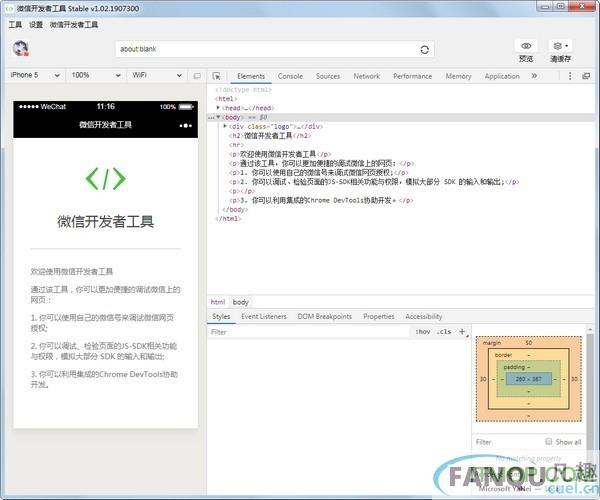Open the 工具 menu
The height and width of the screenshot is (500, 600).
(15, 25)
